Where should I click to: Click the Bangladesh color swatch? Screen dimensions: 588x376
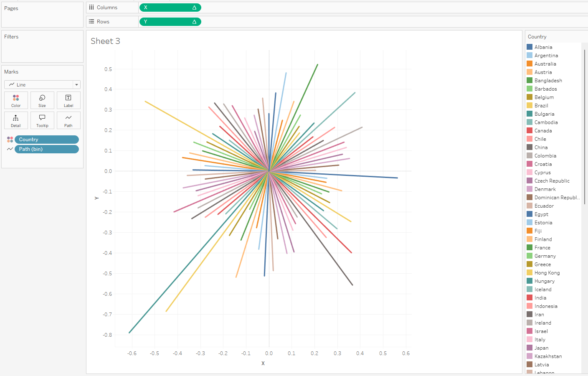pyautogui.click(x=530, y=80)
